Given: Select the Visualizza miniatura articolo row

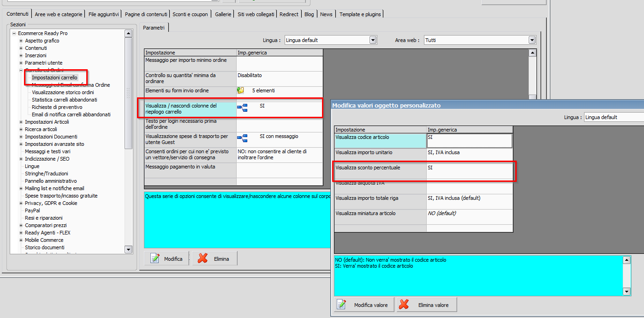Looking at the screenshot, I should [x=423, y=217].
